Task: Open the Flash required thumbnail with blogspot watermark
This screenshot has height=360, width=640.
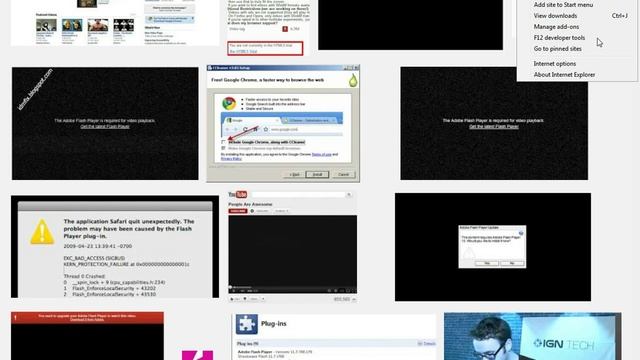Action: (x=105, y=124)
